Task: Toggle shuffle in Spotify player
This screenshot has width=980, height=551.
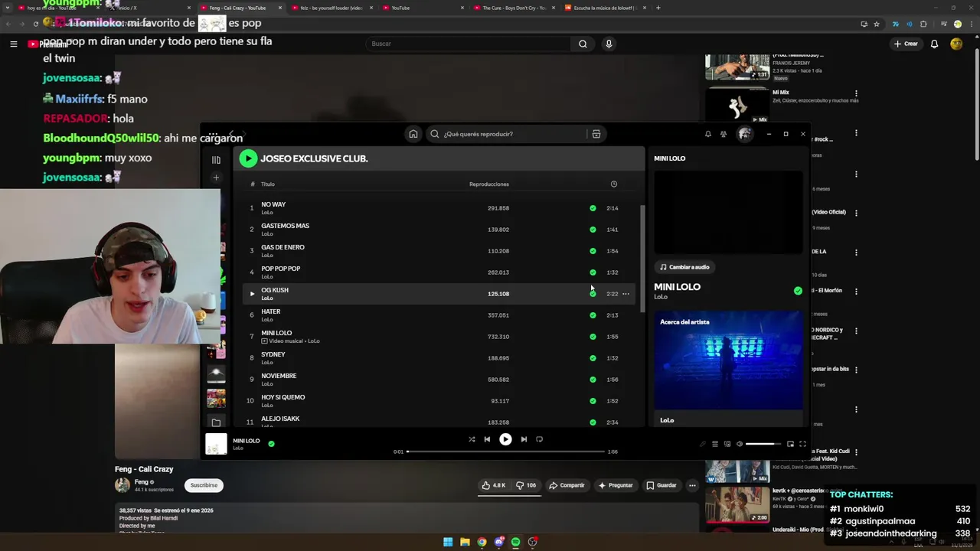Action: pyautogui.click(x=472, y=439)
